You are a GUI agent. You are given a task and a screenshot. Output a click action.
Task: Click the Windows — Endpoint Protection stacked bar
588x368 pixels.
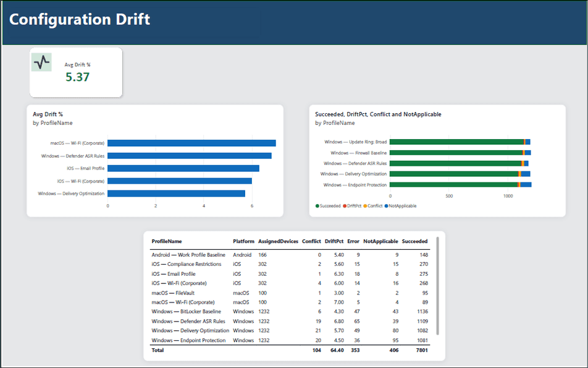coord(461,185)
